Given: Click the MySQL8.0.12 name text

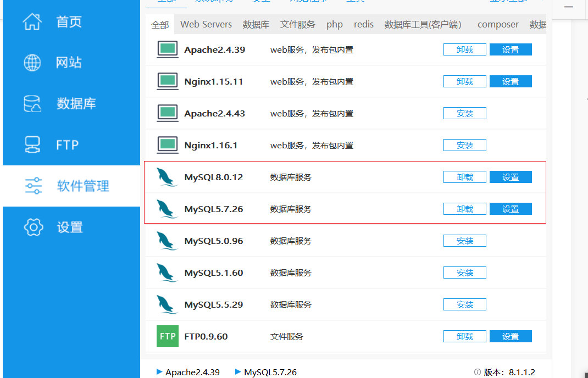Looking at the screenshot, I should 214,177.
